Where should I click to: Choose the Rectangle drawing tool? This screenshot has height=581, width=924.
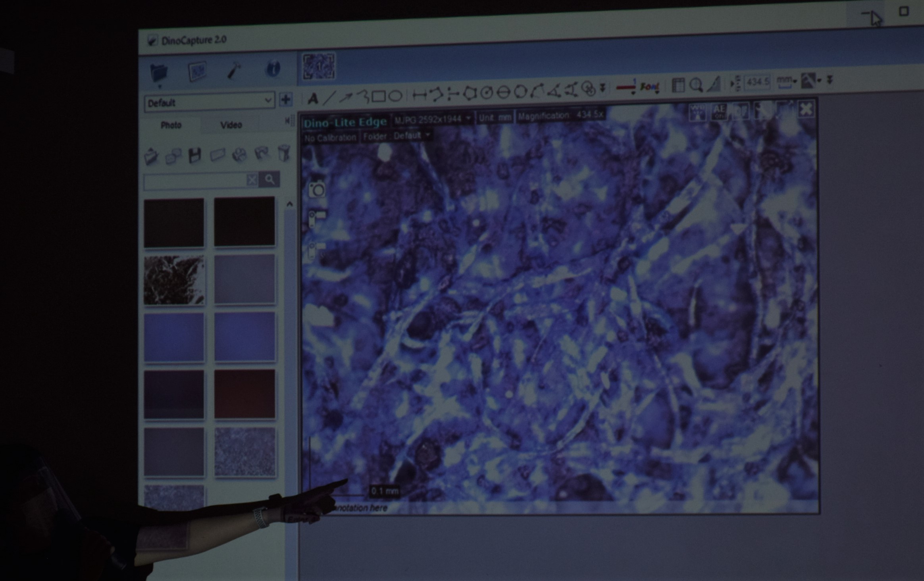(378, 96)
